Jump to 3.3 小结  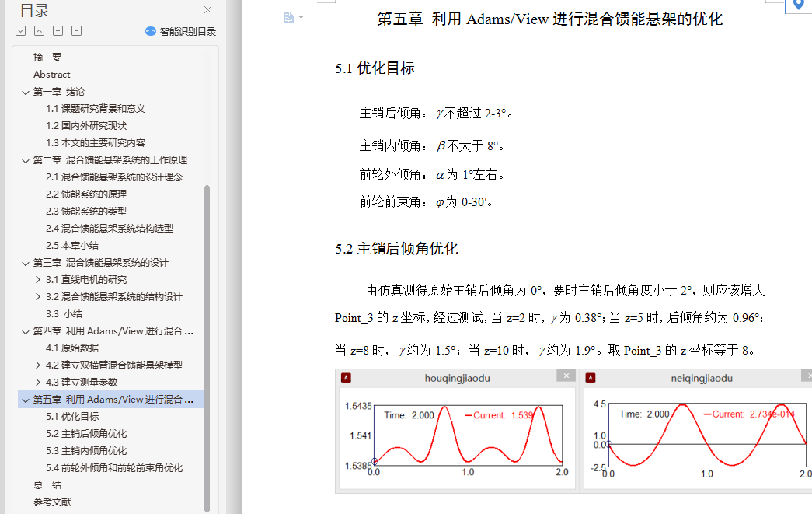pos(64,314)
